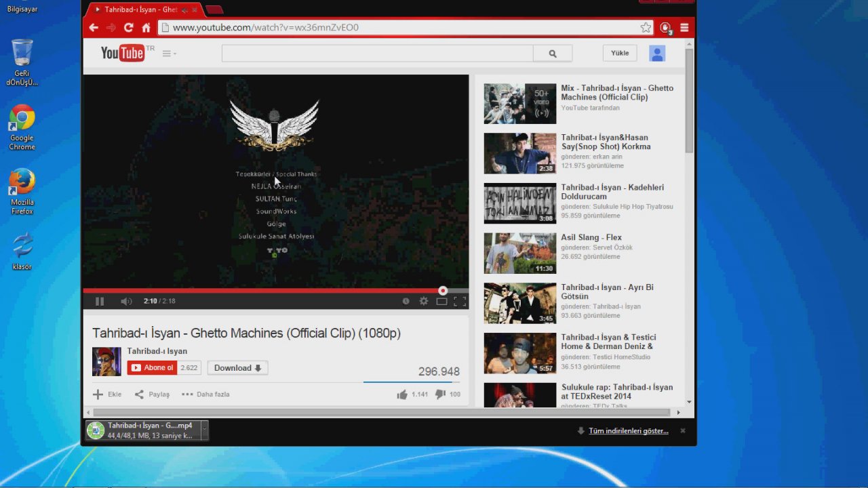Open the Asil Slang - Flex video
The image size is (868, 488).
tap(591, 237)
